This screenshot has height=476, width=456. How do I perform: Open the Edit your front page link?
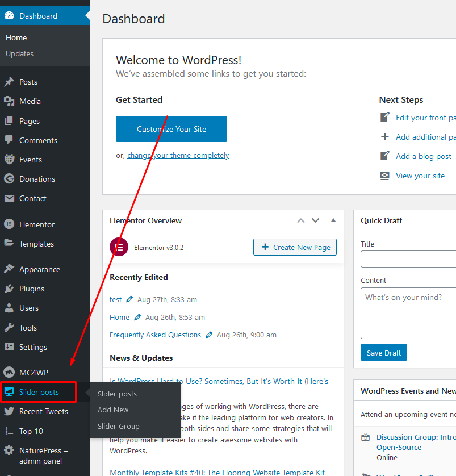coord(426,118)
